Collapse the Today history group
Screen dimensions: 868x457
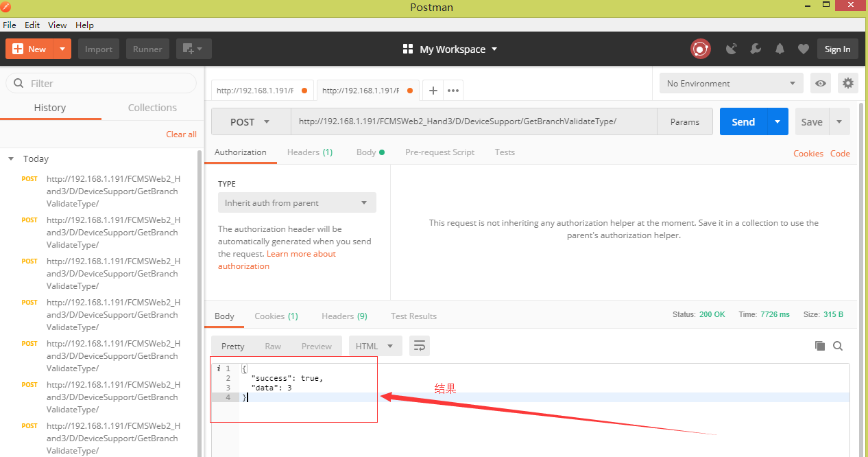point(11,159)
